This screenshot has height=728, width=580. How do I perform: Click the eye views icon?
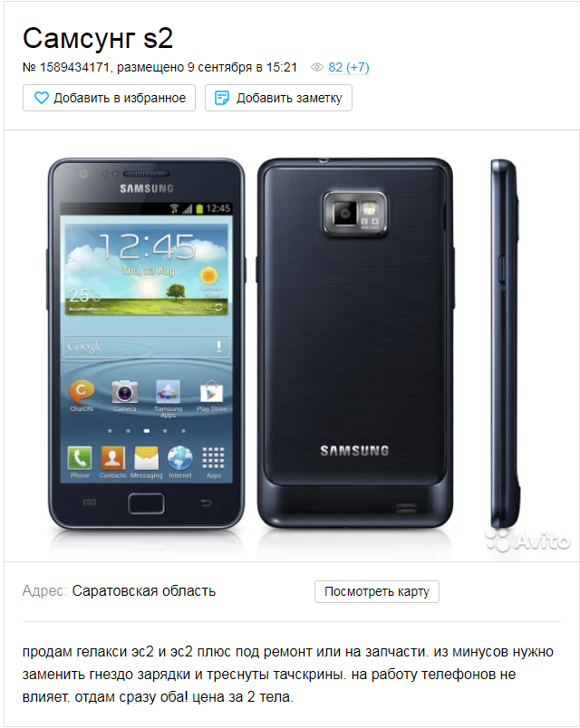317,68
